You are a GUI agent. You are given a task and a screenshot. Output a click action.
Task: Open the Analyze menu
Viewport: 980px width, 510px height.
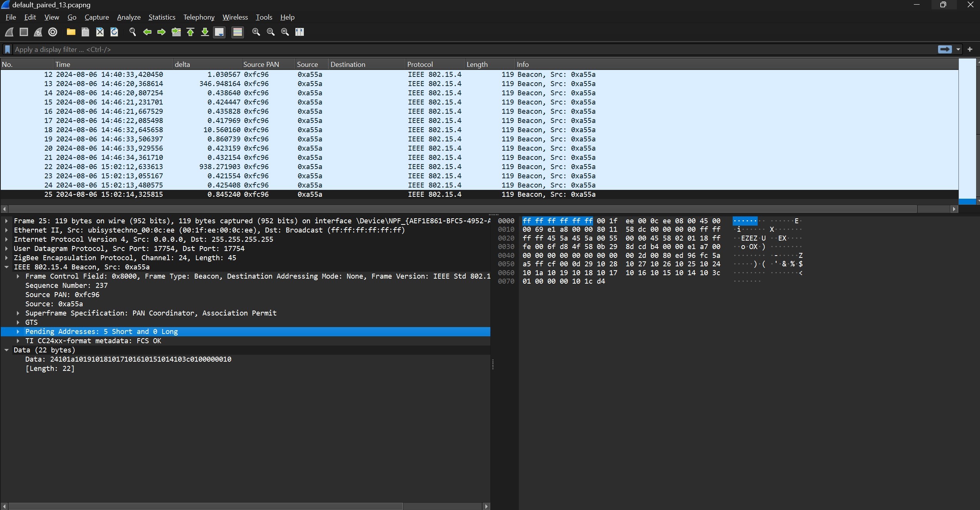click(x=128, y=17)
